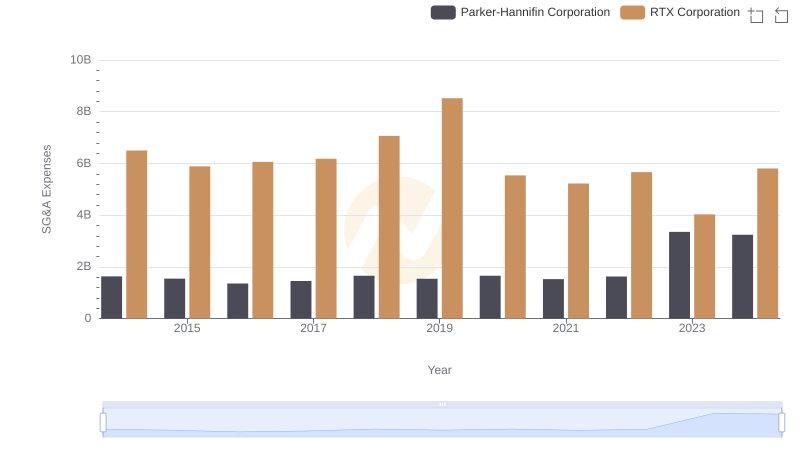Image resolution: width=800 pixels, height=461 pixels.
Task: Click the Year axis title
Action: 439,370
